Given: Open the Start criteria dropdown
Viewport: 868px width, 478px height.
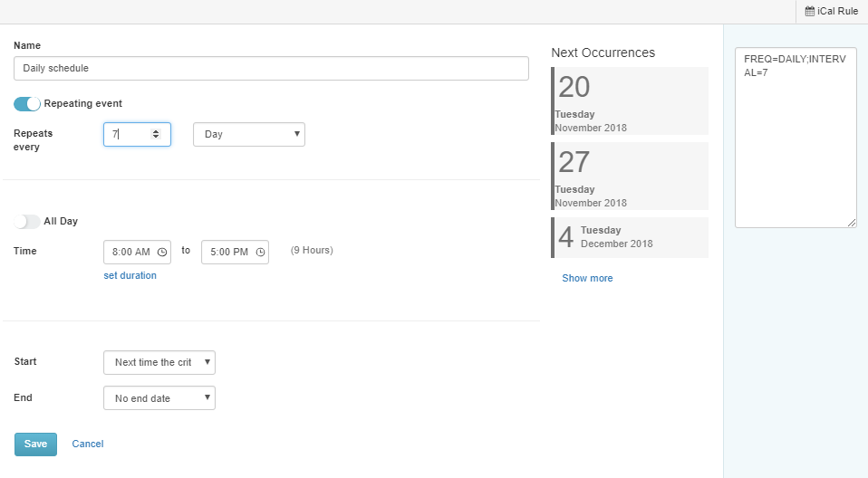Looking at the screenshot, I should pyautogui.click(x=159, y=362).
